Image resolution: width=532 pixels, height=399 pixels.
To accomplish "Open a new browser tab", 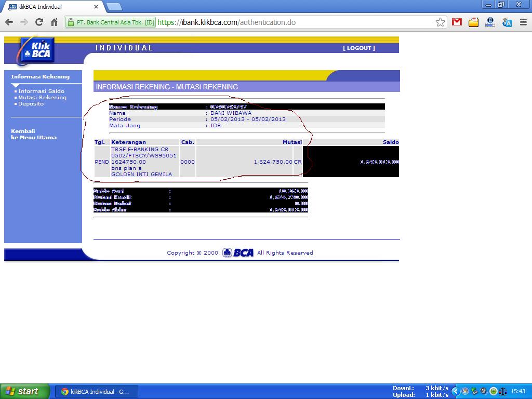I will click(x=114, y=6).
